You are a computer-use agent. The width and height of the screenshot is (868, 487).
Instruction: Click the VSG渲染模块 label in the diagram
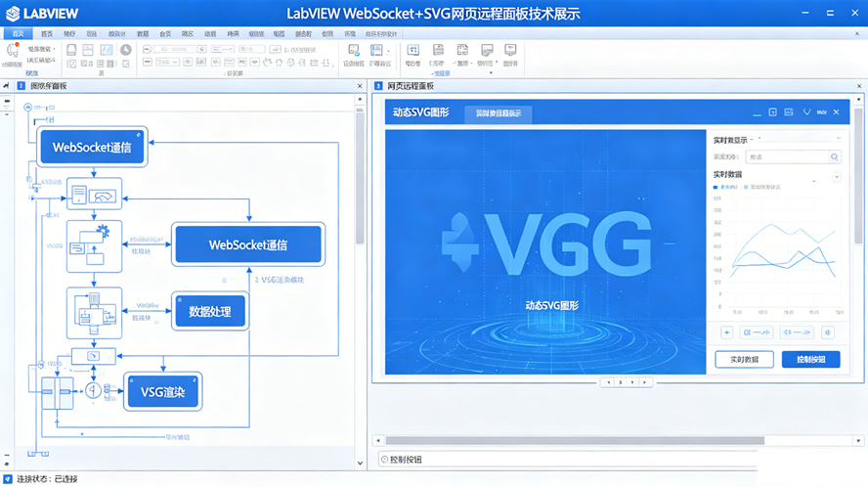(282, 280)
